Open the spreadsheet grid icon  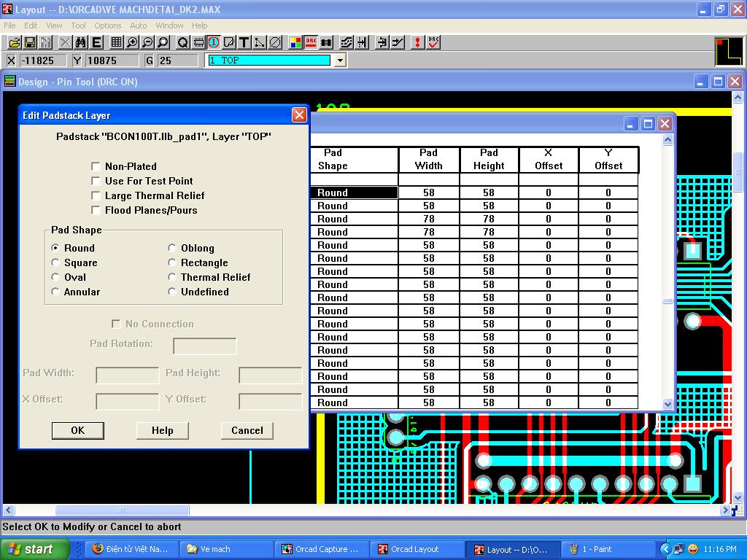[x=116, y=43]
